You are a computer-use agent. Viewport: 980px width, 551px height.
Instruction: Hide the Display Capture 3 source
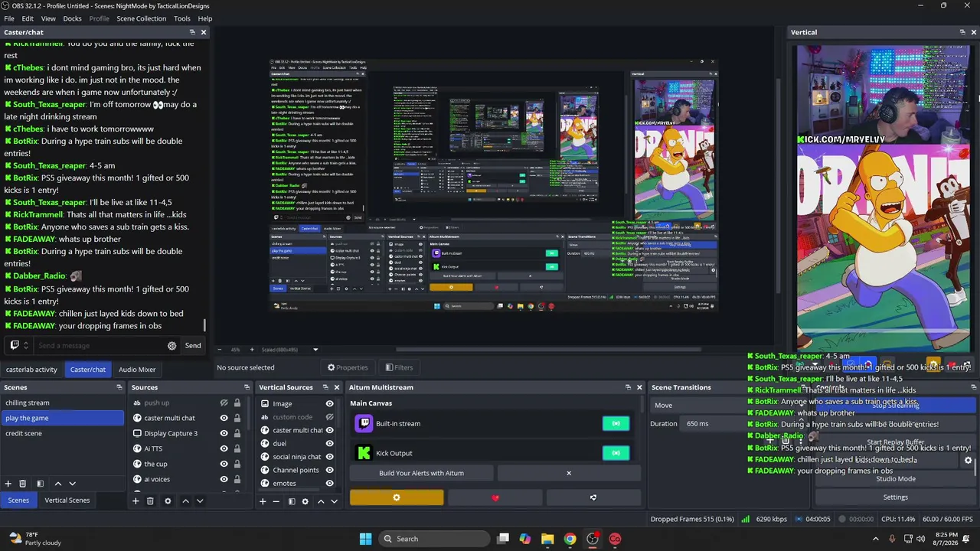pyautogui.click(x=224, y=433)
